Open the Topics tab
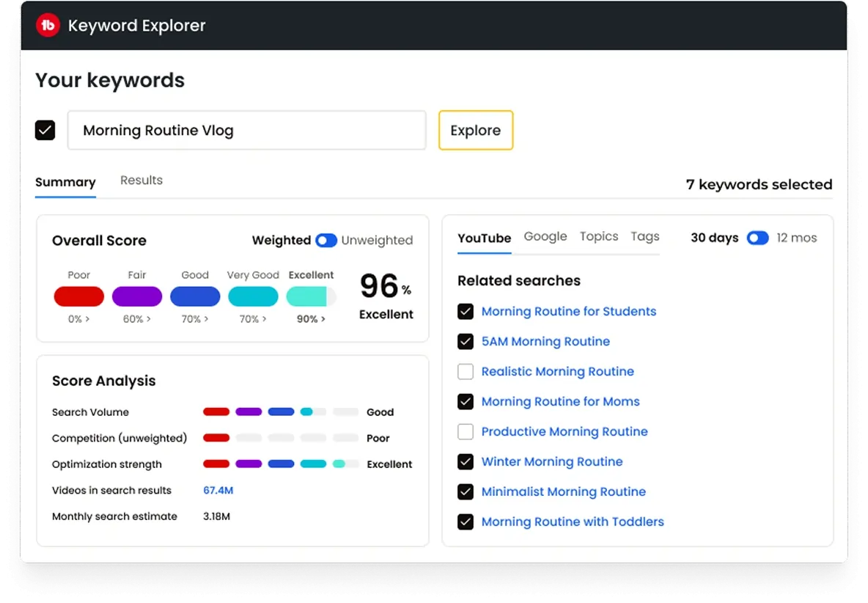 (598, 236)
